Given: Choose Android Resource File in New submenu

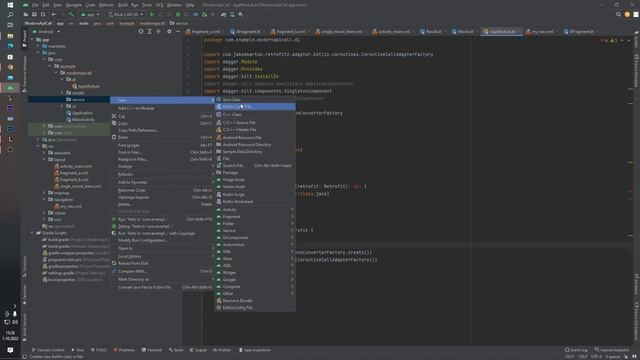Looking at the screenshot, I should pyautogui.click(x=255, y=138).
